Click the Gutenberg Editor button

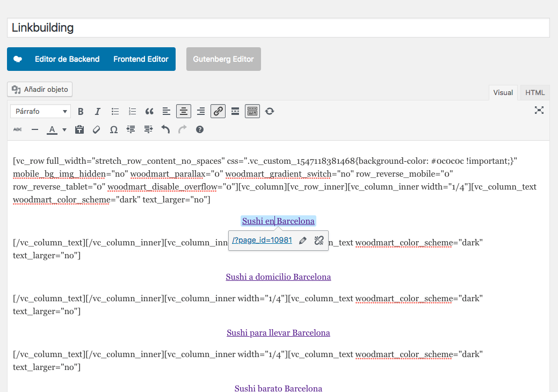tap(223, 59)
